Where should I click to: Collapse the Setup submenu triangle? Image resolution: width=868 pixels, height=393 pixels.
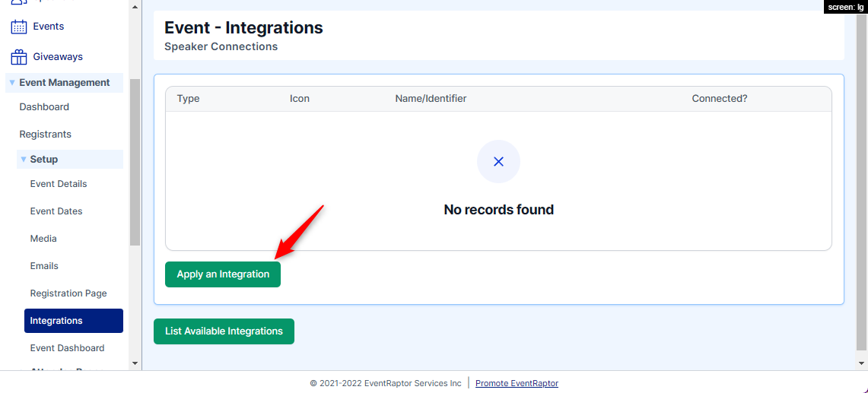point(24,160)
